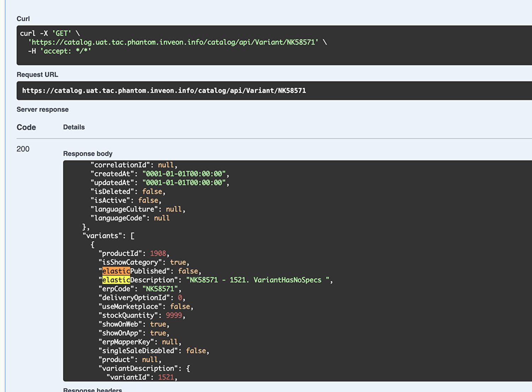Click the "variantDescription" object line
The width and height of the screenshot is (532, 392).
pos(144,368)
